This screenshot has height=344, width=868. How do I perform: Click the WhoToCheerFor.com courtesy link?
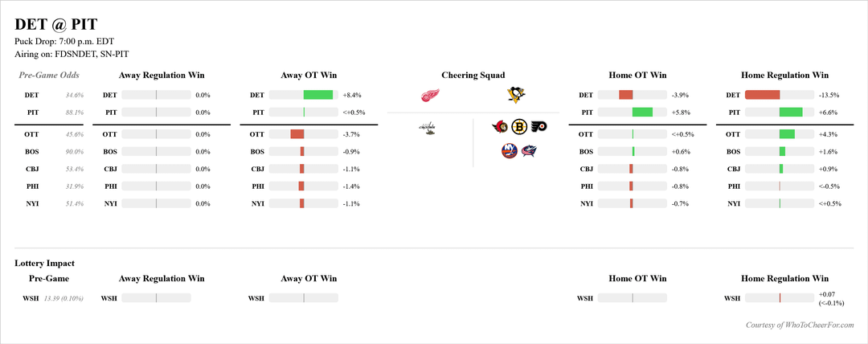794,325
